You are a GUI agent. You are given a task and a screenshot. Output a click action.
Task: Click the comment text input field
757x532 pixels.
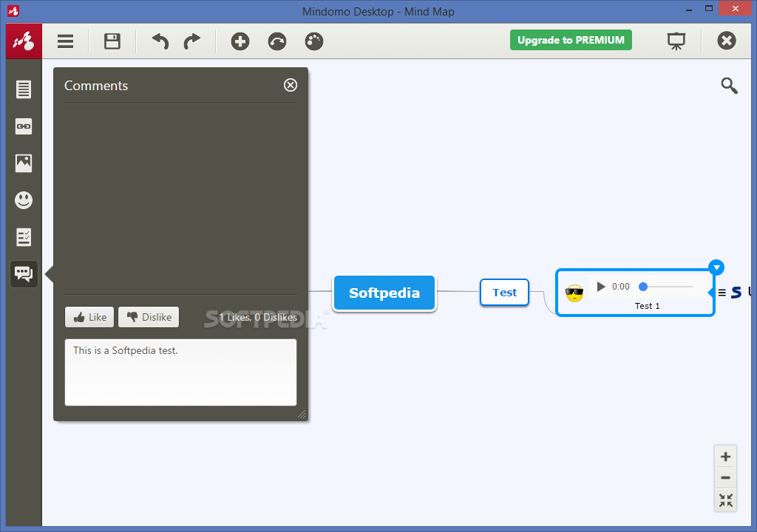[x=180, y=372]
